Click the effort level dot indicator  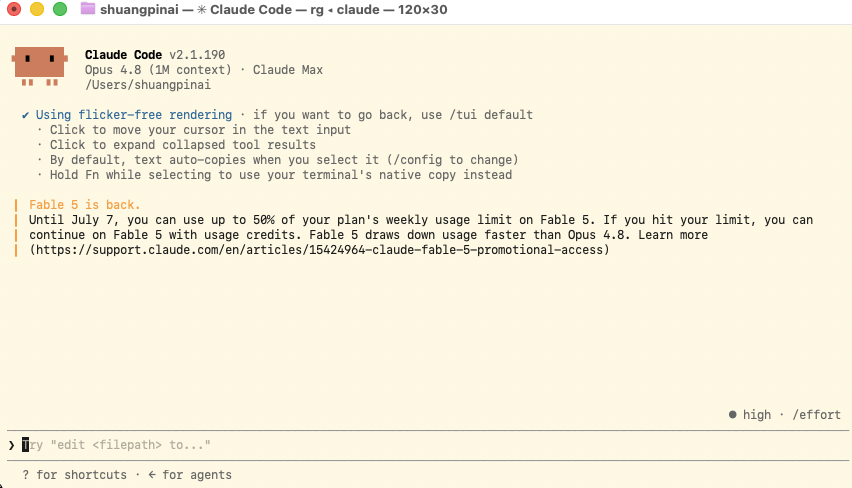point(732,415)
